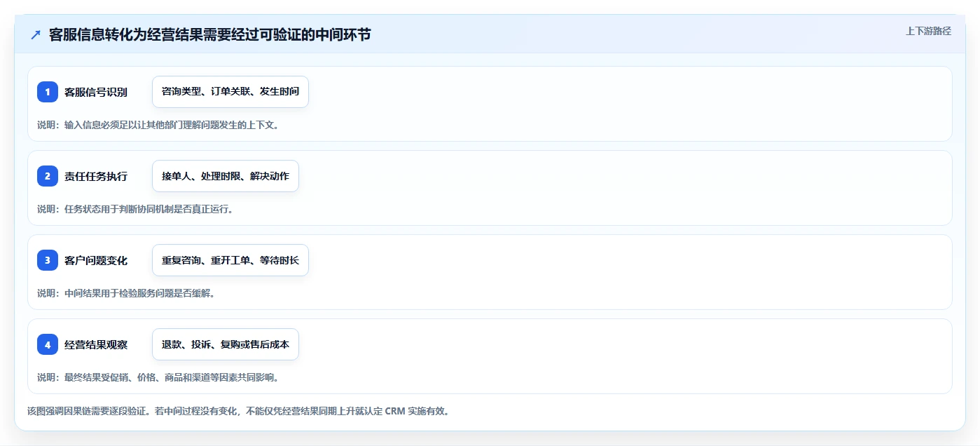Click the 上下游路径 label
The image size is (980, 446).
928,31
